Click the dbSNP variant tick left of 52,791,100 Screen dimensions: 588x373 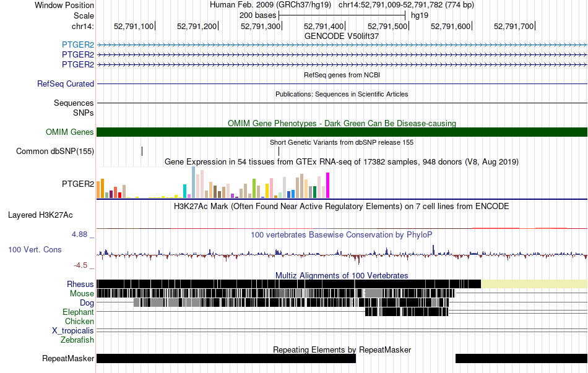tap(142, 151)
